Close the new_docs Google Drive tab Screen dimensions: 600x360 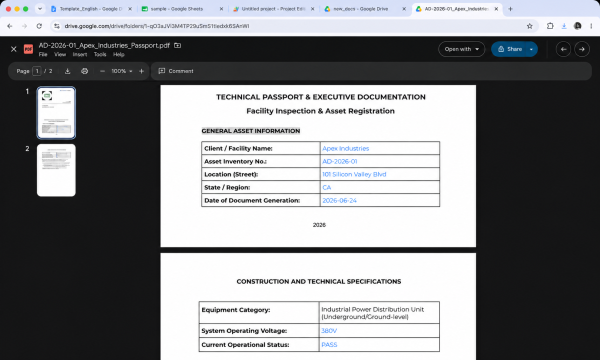pos(404,9)
